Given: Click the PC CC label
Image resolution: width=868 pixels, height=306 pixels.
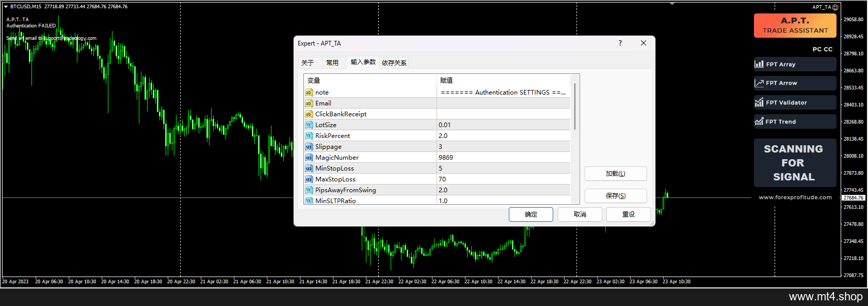Looking at the screenshot, I should (823, 50).
